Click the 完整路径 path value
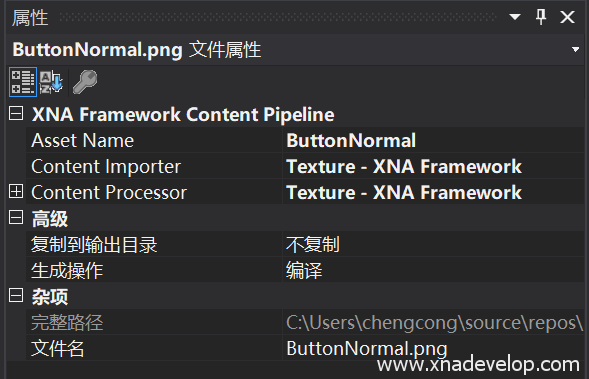 [x=433, y=322]
